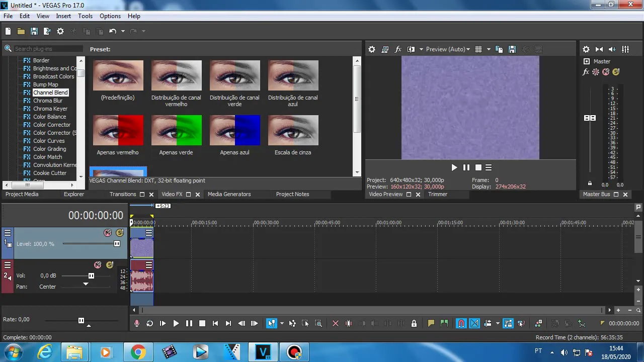Select the Zoom Edit tool magnifier
644x362 pixels.
[x=318, y=323]
